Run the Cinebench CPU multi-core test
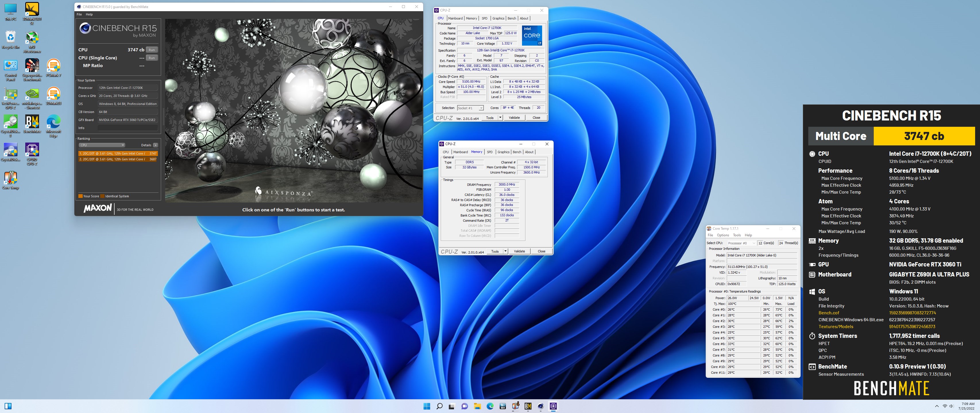Image resolution: width=980 pixels, height=413 pixels. 152,50
